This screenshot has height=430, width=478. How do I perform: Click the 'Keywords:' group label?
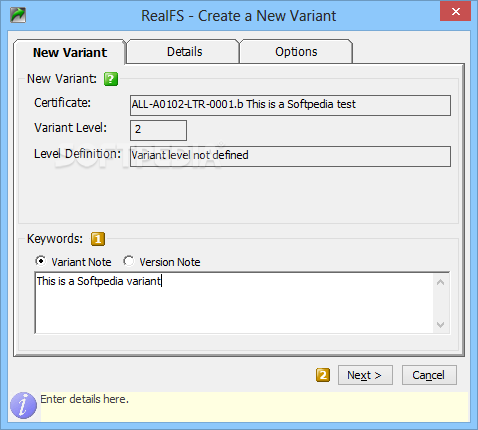55,239
